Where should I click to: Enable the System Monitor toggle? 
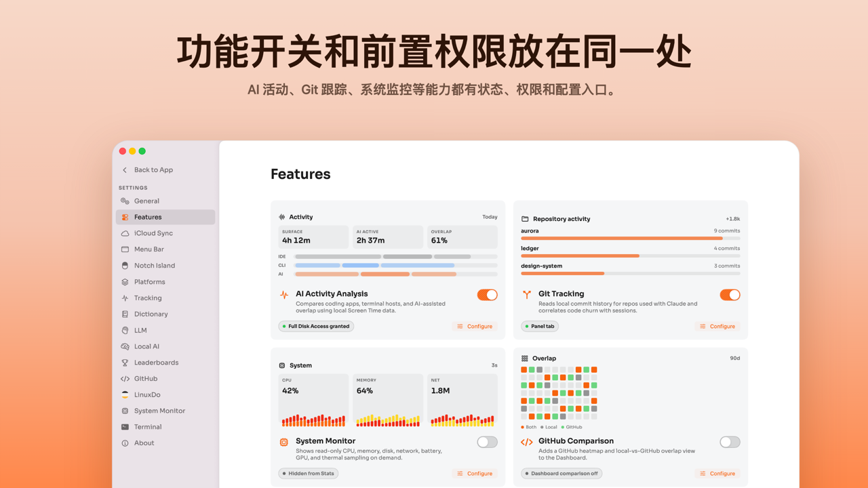(487, 442)
